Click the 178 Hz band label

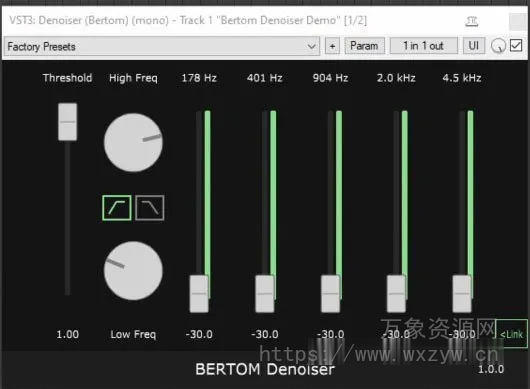pos(199,78)
